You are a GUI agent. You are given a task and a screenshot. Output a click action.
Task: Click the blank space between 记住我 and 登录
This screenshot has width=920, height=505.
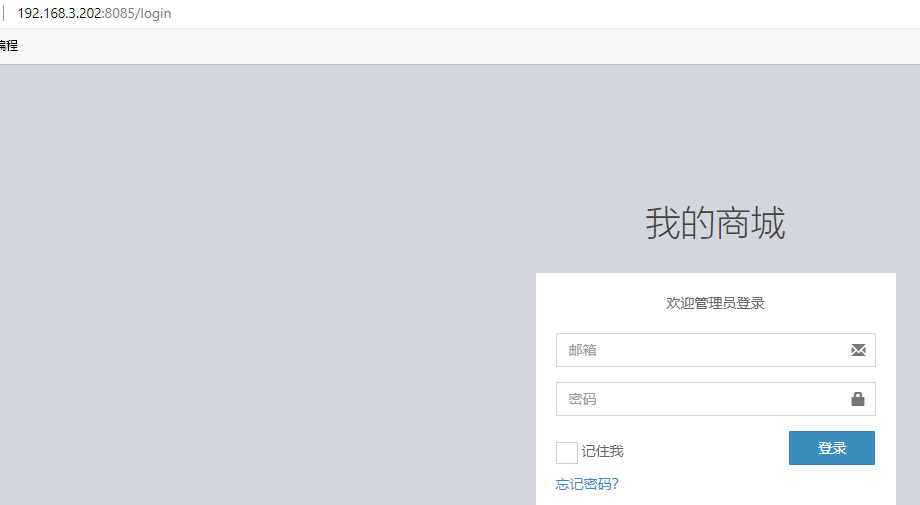[x=706, y=450]
